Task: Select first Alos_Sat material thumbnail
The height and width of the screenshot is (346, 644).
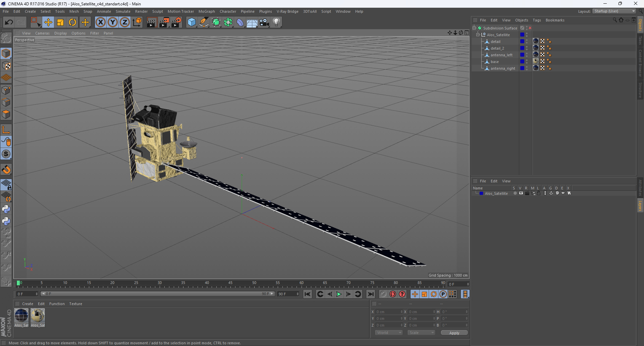Action: point(21,315)
